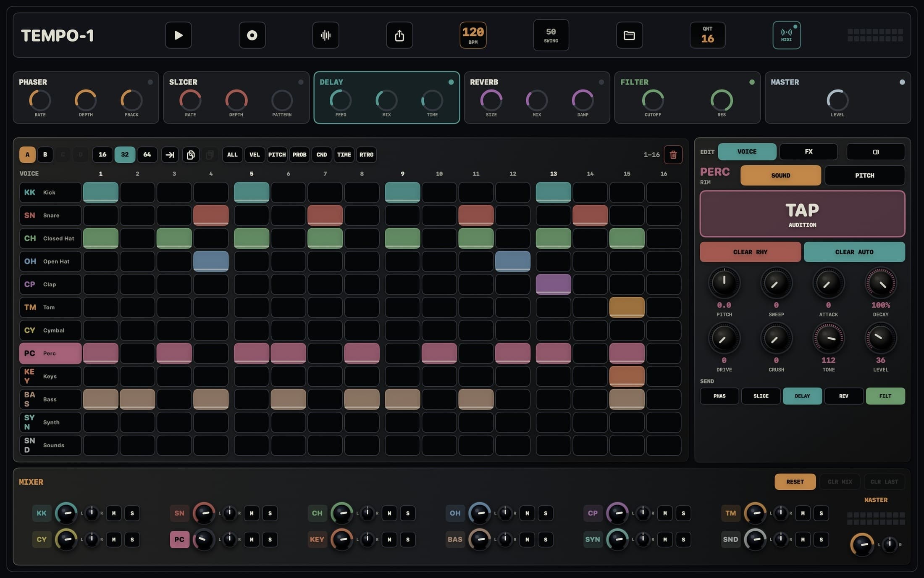Toggle Clap step 13 in sequencer

pos(554,284)
